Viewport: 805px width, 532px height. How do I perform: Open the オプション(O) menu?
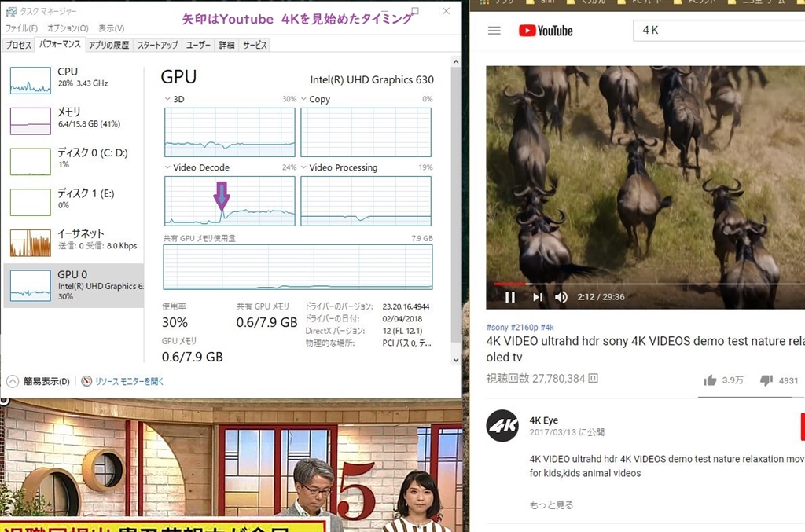68,28
